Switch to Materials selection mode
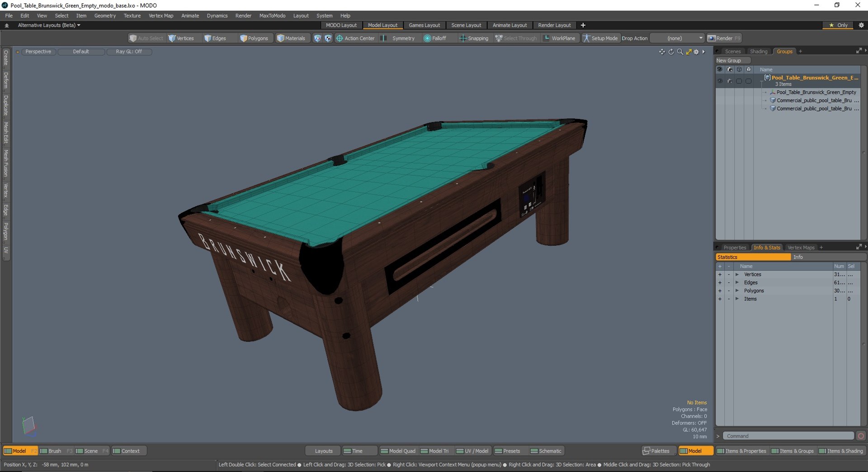 tap(291, 38)
